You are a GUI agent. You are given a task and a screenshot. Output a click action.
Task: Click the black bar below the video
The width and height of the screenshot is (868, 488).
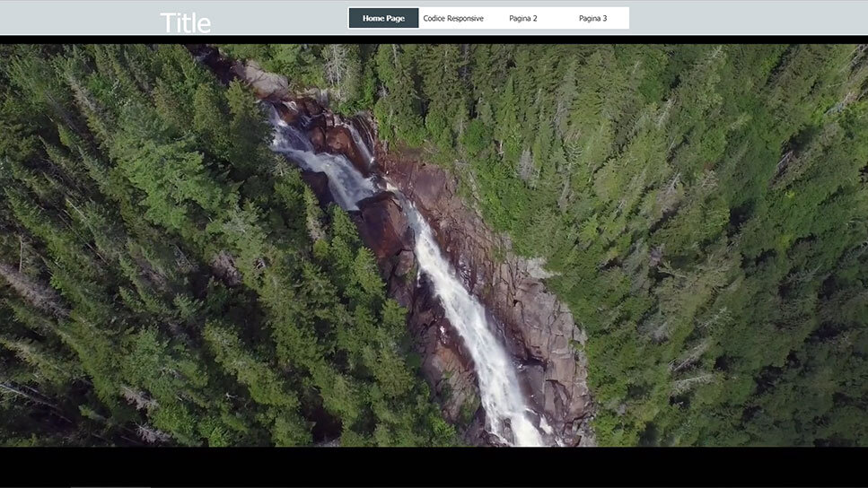[x=434, y=466]
